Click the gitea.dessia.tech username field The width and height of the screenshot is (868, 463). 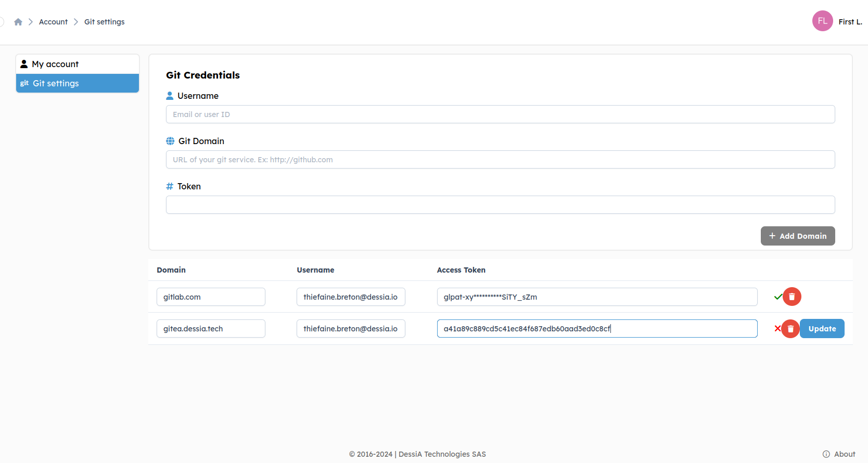click(x=350, y=329)
